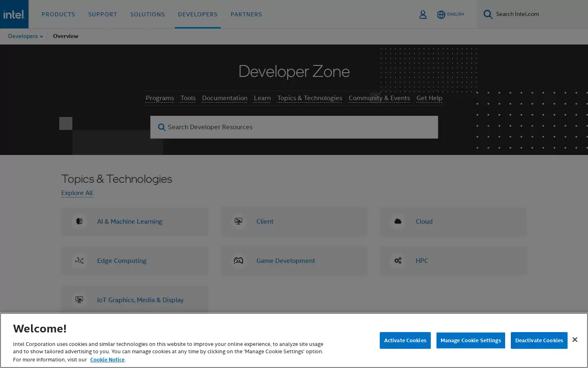The width and height of the screenshot is (588, 368).
Task: Click the Developer Zone heading
Action: 294,72
